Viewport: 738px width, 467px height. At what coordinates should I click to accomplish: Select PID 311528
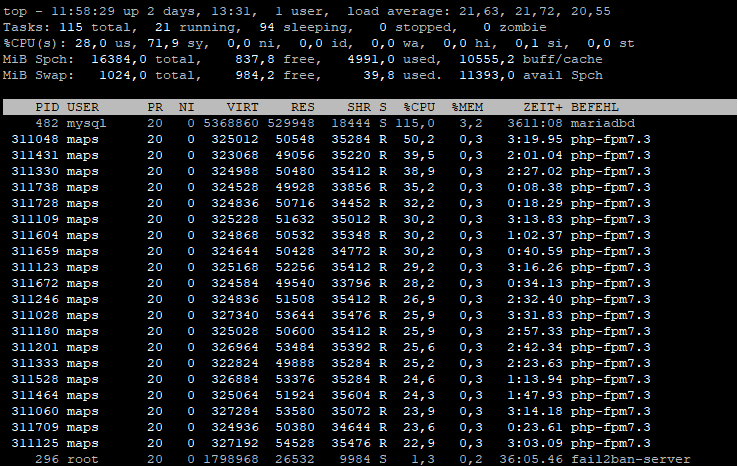click(35, 379)
